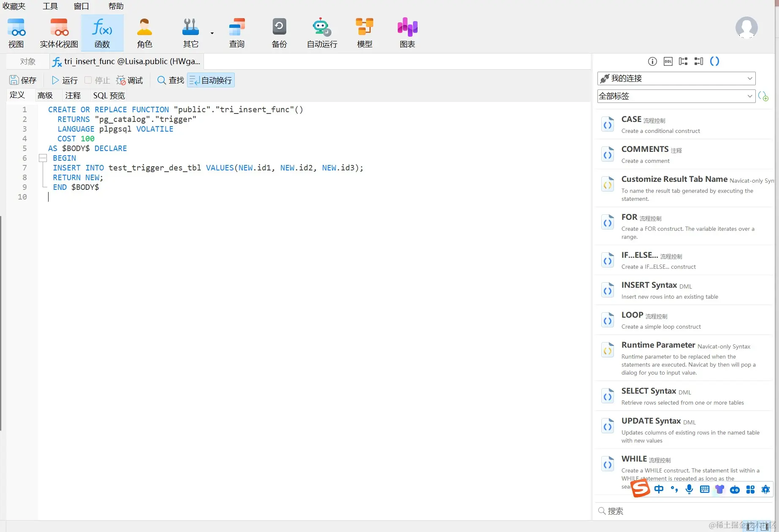779x532 pixels.
Task: Select the 函数 functions toolbar icon
Action: 102,33
